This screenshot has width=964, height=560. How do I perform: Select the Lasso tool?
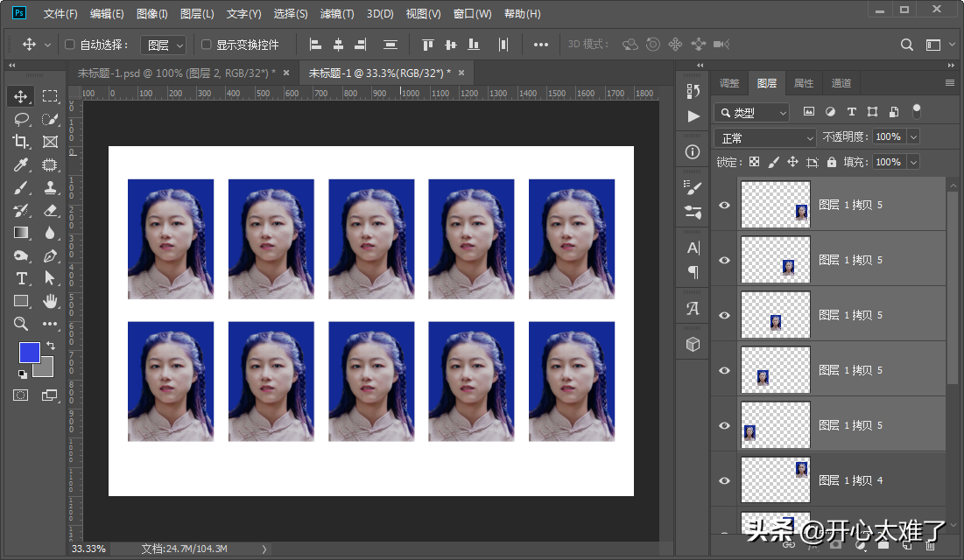(21, 119)
